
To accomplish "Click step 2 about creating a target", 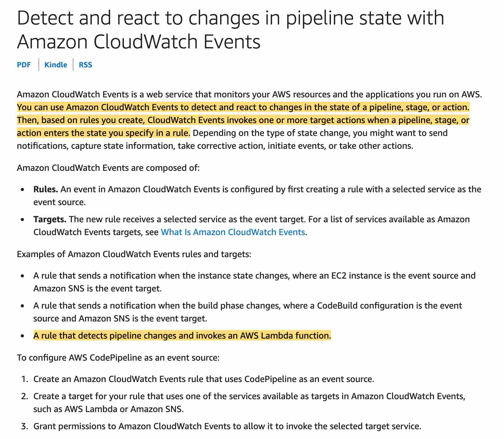I will [x=249, y=403].
